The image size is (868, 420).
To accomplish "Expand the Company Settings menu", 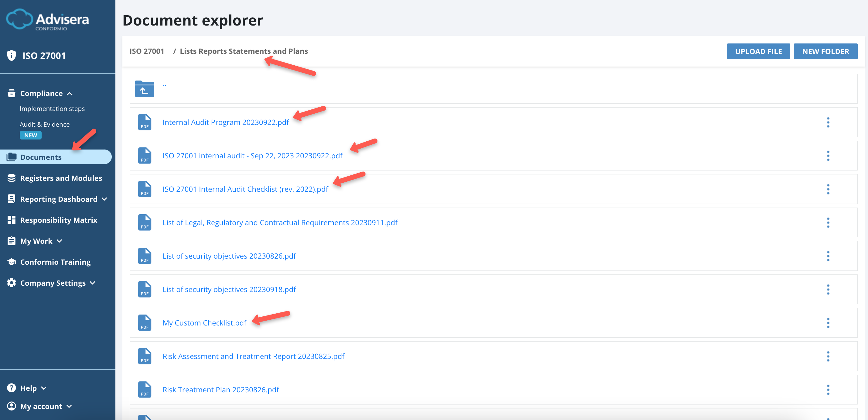I will point(93,283).
